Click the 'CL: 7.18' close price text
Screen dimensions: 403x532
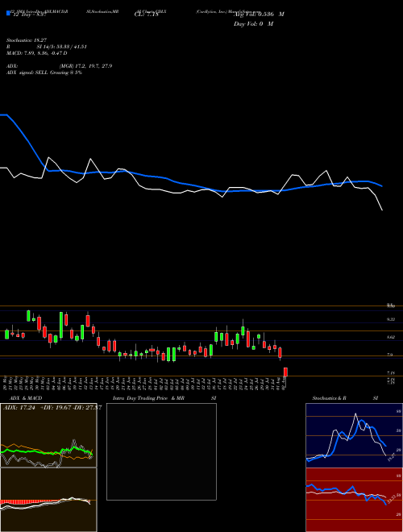[x=146, y=15]
